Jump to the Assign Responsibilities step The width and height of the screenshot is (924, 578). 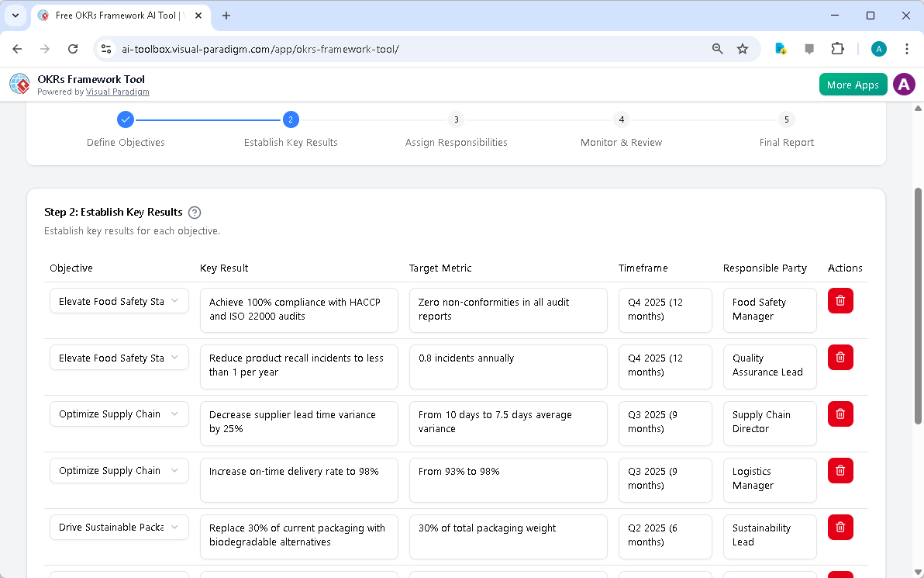coord(456,119)
